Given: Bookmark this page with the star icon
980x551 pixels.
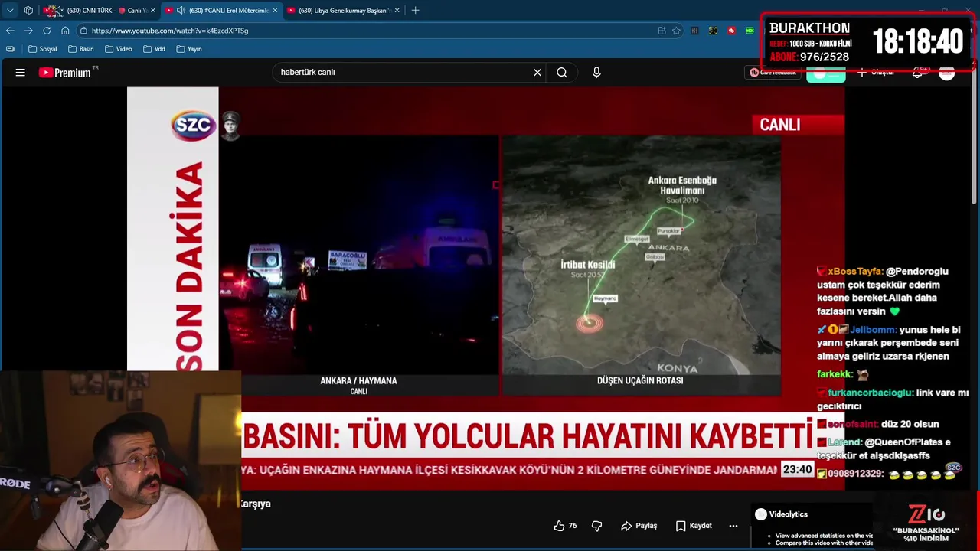Looking at the screenshot, I should (x=676, y=31).
